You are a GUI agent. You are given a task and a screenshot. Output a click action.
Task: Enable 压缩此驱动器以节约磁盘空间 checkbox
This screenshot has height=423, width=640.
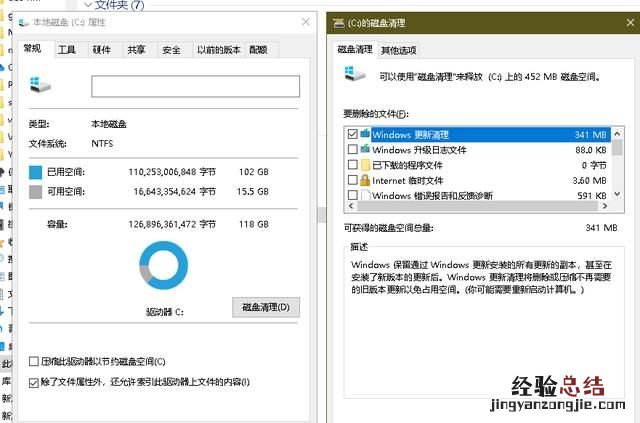35,361
